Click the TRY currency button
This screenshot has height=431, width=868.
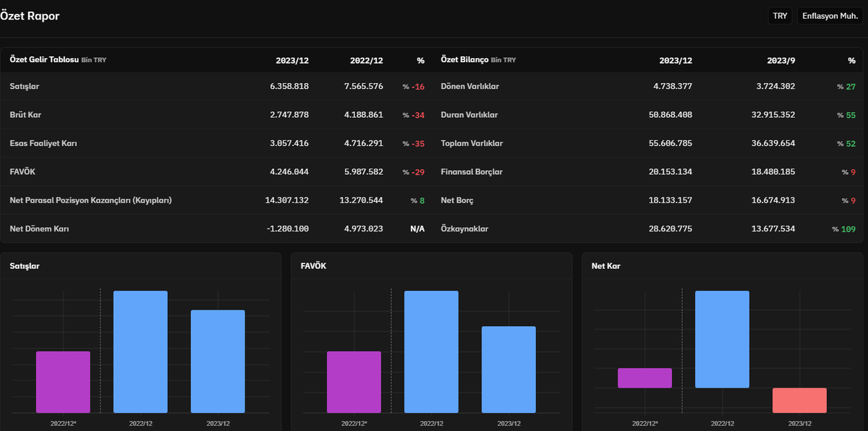click(x=780, y=16)
